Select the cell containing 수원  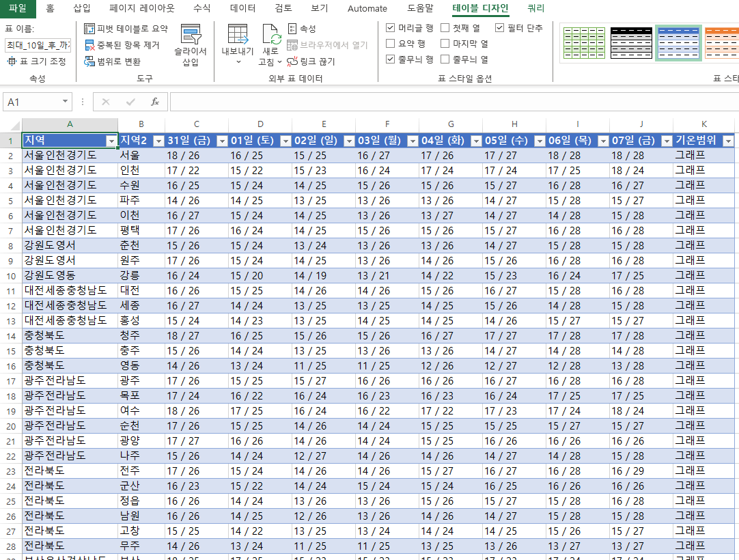coord(141,185)
